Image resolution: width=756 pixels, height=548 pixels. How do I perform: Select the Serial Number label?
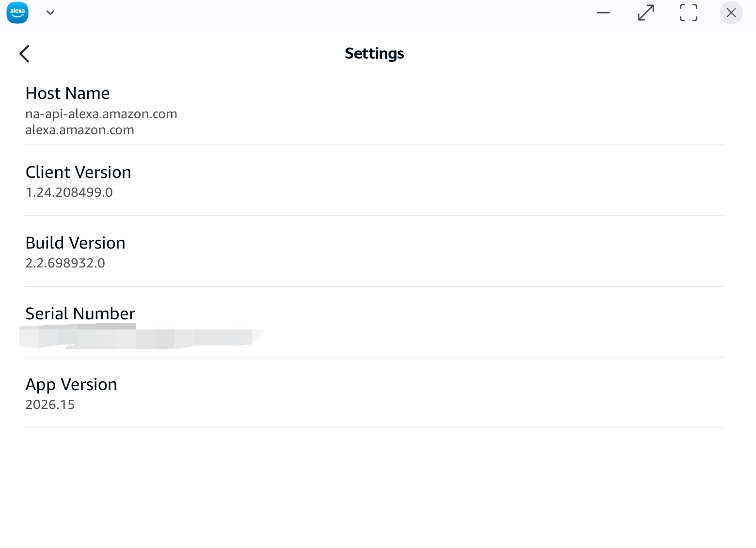[80, 313]
